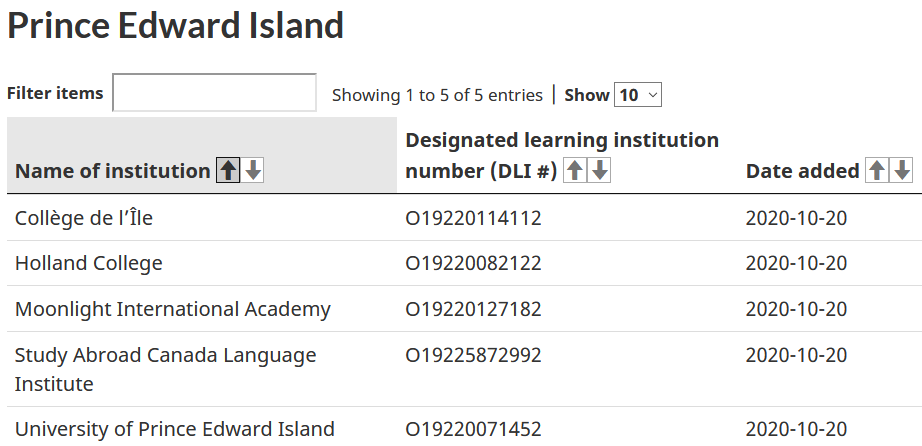
Task: Sort Date added ascending with up arrow
Action: 877,170
